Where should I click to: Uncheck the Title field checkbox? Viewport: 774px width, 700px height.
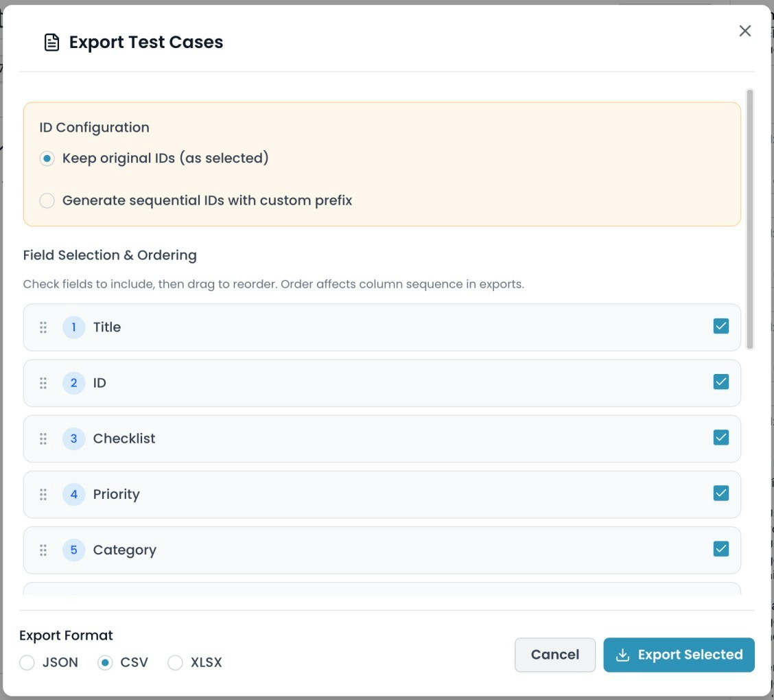tap(720, 326)
